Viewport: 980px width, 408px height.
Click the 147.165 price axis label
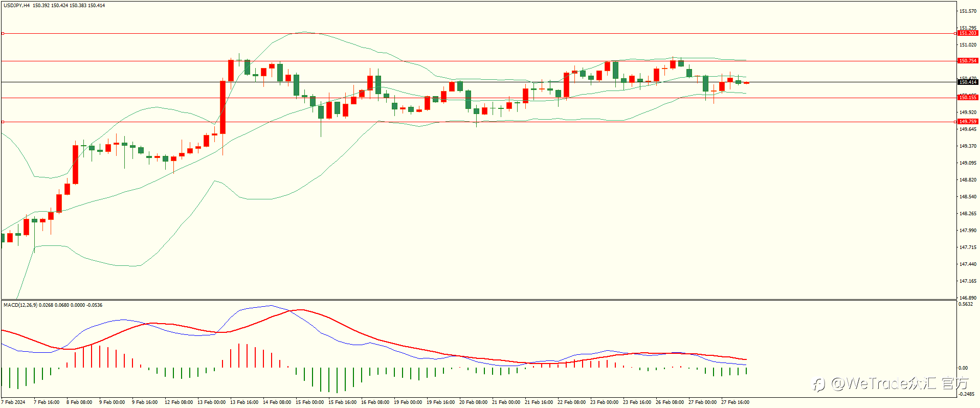point(968,281)
